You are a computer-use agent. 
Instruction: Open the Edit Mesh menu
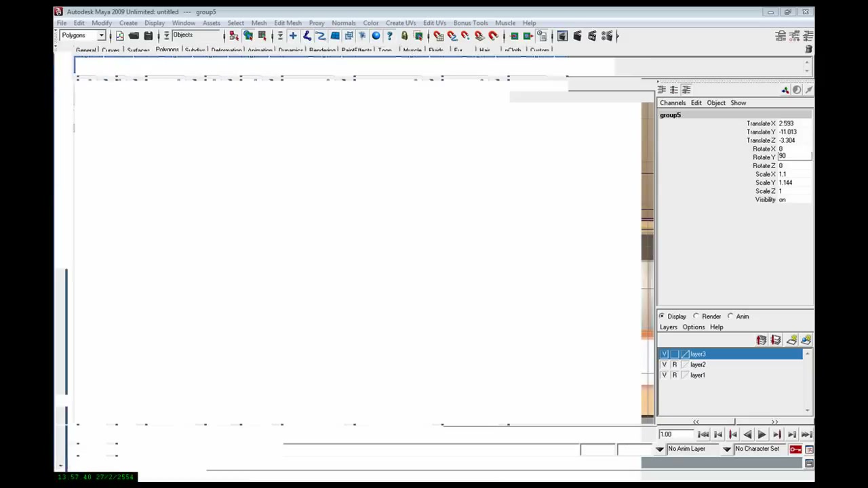pyautogui.click(x=288, y=23)
